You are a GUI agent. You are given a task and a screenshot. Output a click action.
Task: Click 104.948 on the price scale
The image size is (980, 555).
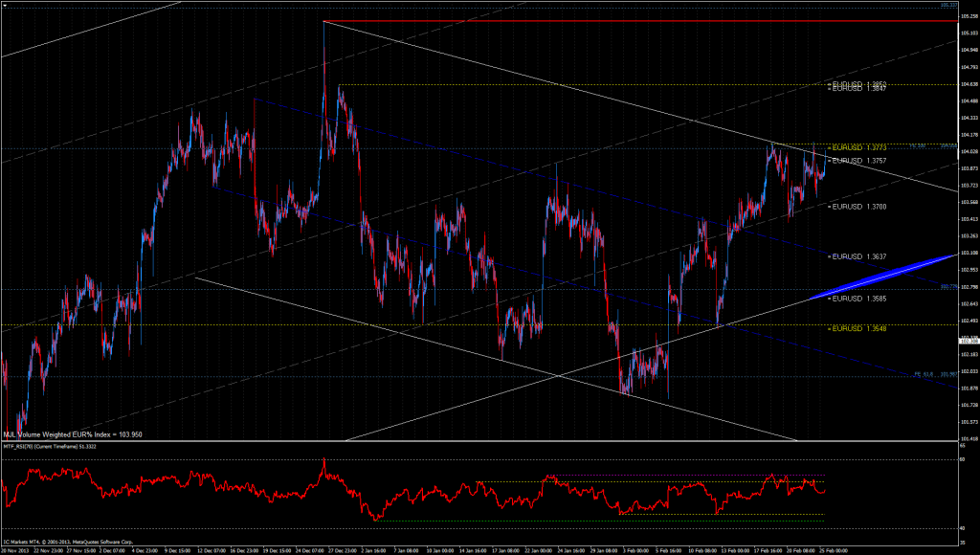[969, 50]
